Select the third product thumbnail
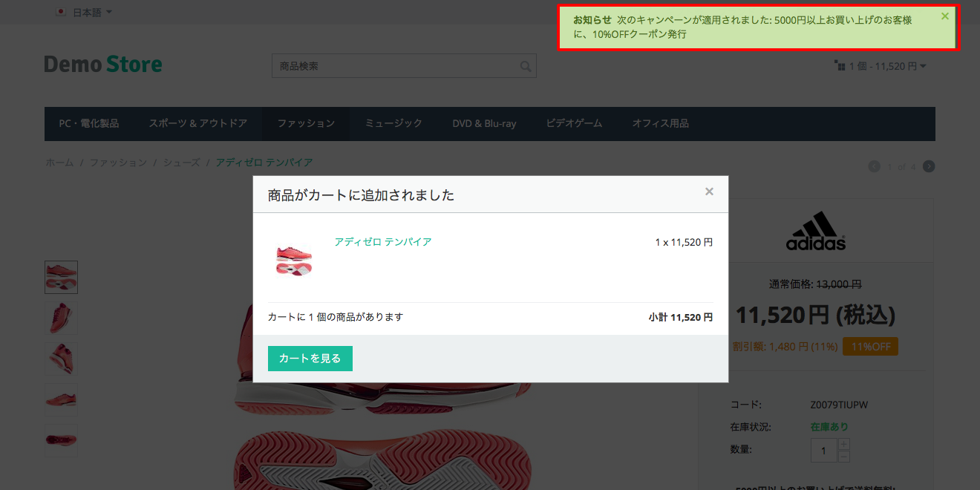Image resolution: width=980 pixels, height=490 pixels. (x=61, y=359)
